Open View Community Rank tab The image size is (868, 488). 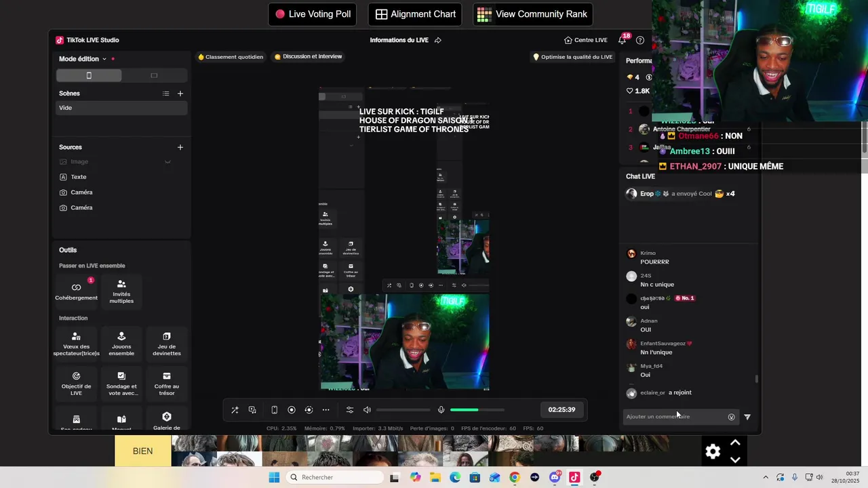pos(532,14)
